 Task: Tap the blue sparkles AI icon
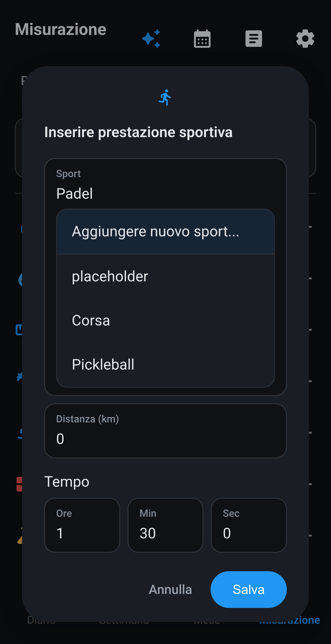click(x=151, y=39)
